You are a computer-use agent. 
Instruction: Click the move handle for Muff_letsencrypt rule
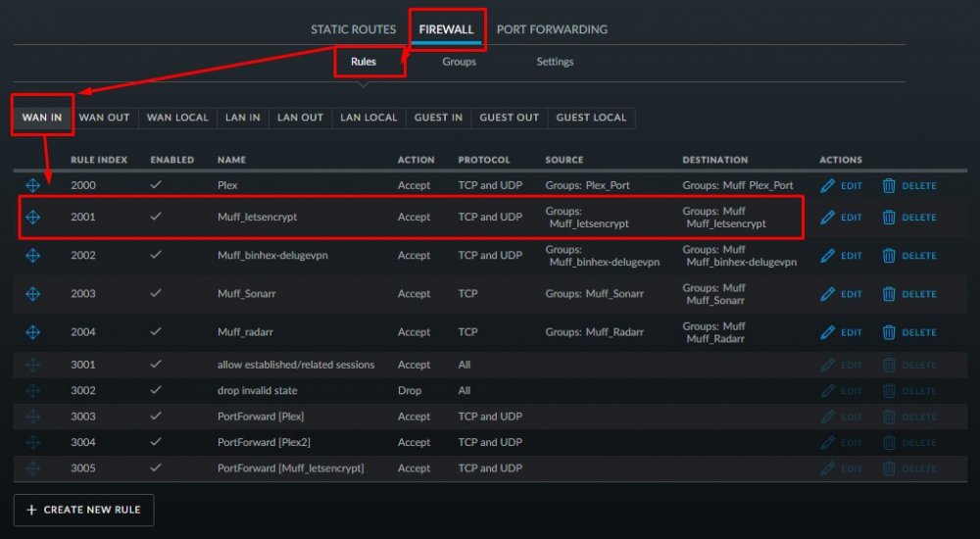pos(32,217)
